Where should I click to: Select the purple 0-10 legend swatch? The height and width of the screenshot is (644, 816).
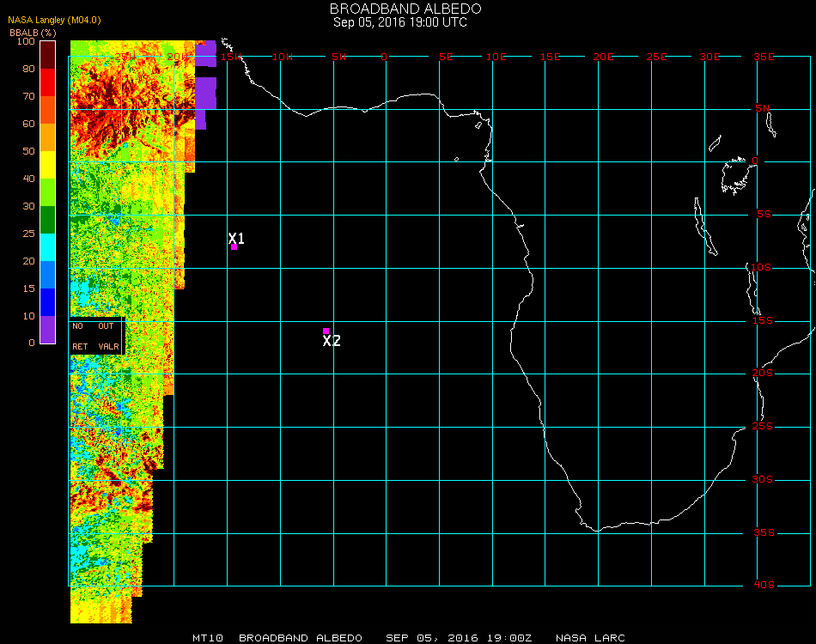(x=48, y=330)
